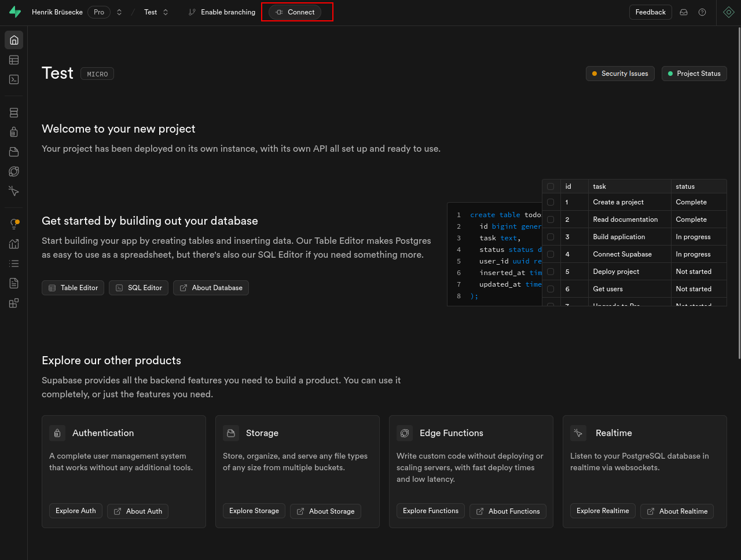
Task: Click the status column header
Action: click(699, 186)
